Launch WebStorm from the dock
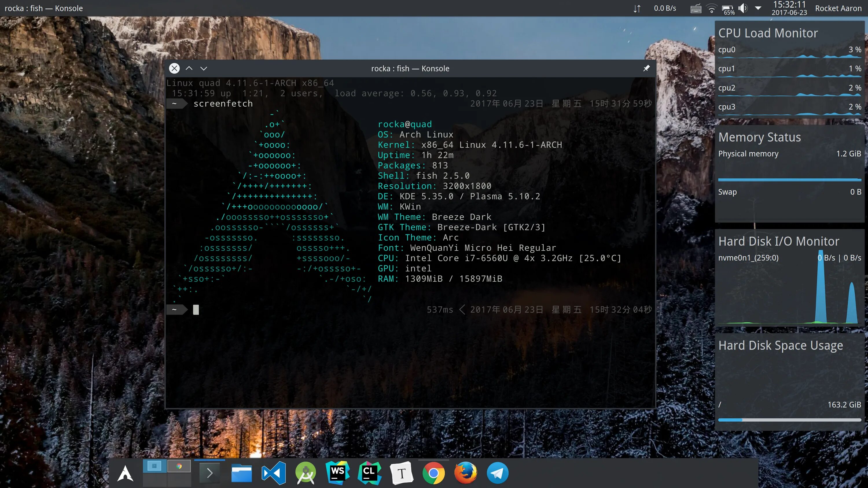Viewport: 868px width, 488px height. click(337, 472)
